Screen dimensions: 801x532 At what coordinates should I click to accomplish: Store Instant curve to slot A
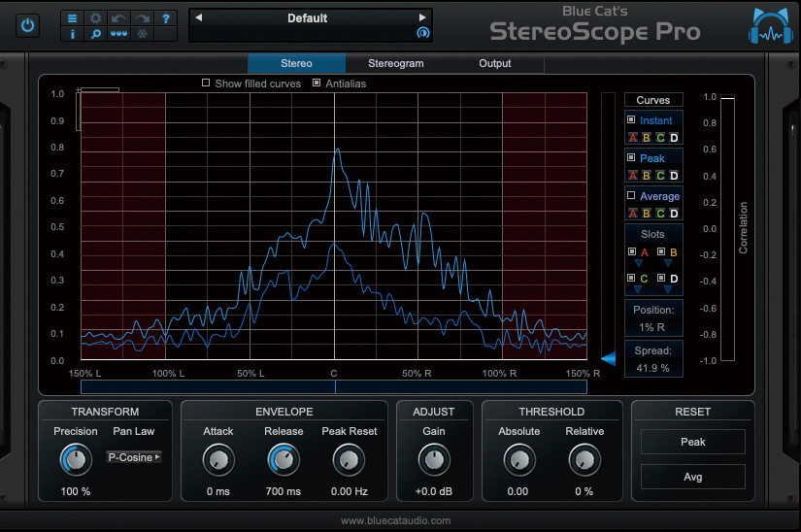(632, 137)
